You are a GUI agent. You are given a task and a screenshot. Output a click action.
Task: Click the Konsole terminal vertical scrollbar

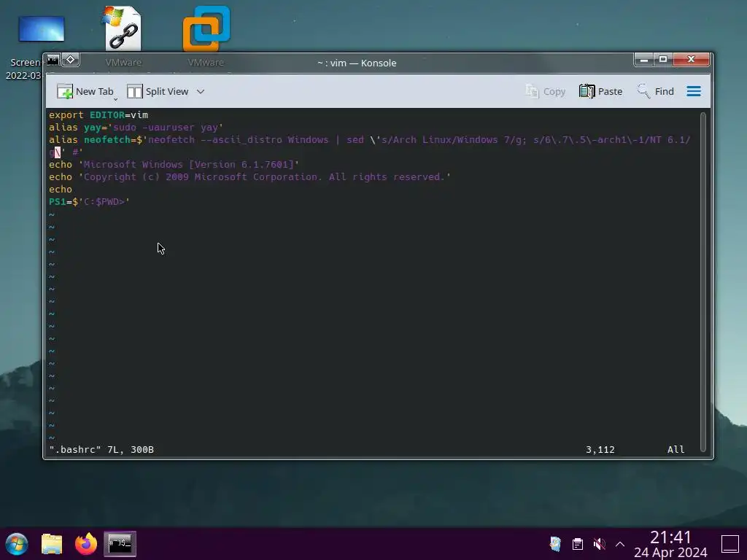[x=703, y=281]
